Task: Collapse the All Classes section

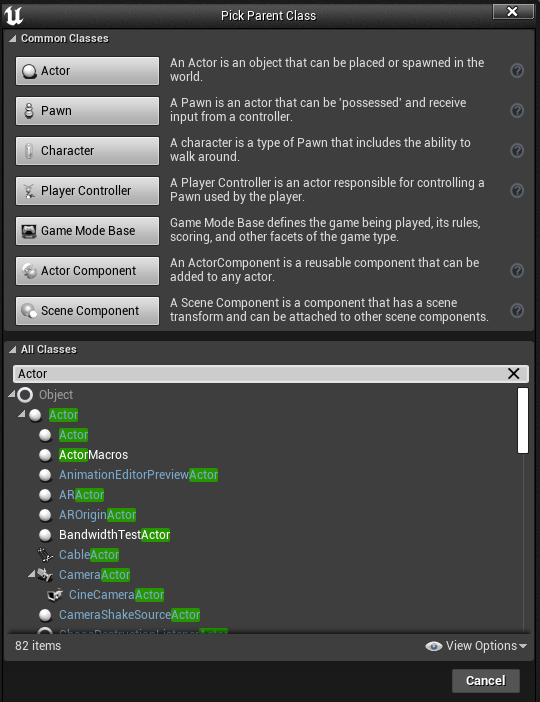Action: (x=12, y=350)
